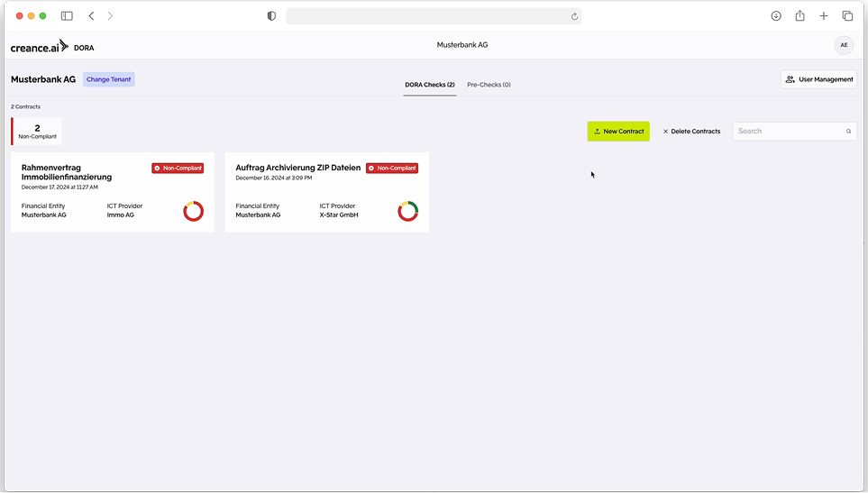Open the Auftrag Archivierung ZIP Dateien contract

click(326, 192)
